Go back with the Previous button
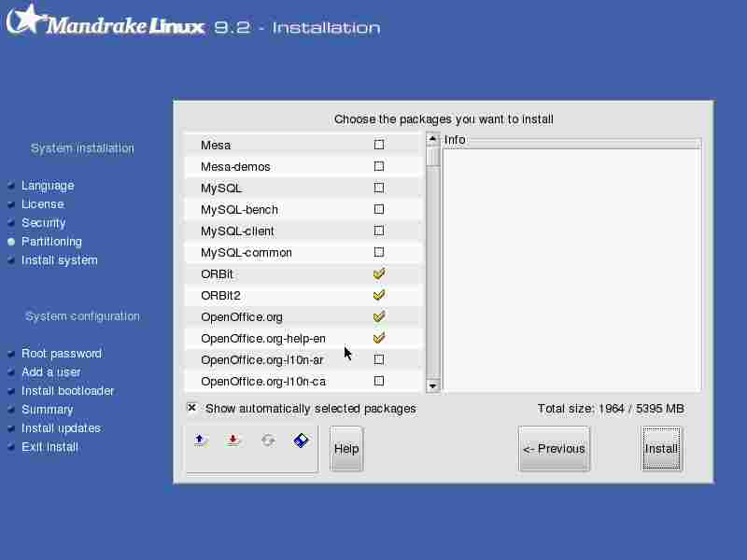This screenshot has height=560, width=747. pyautogui.click(x=554, y=449)
